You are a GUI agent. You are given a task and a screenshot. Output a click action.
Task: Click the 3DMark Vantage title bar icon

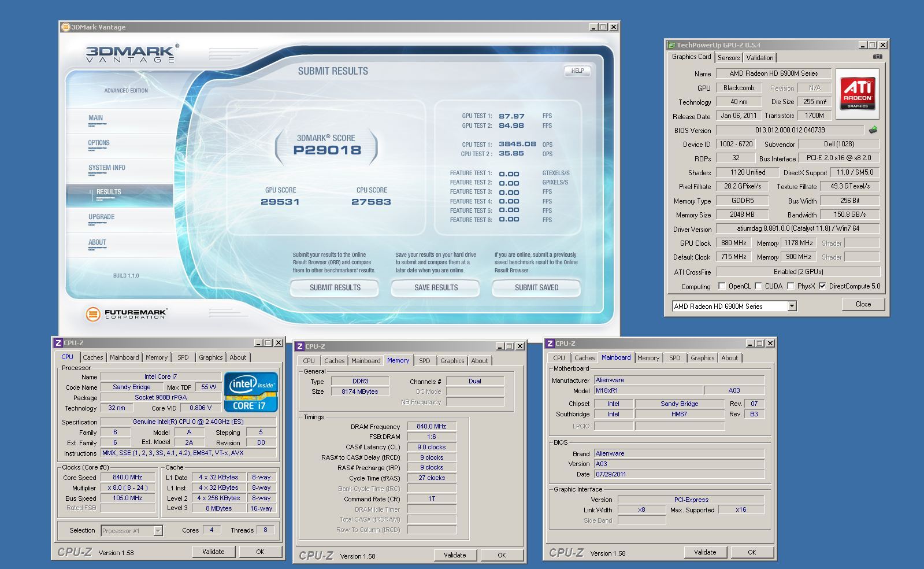coord(66,27)
